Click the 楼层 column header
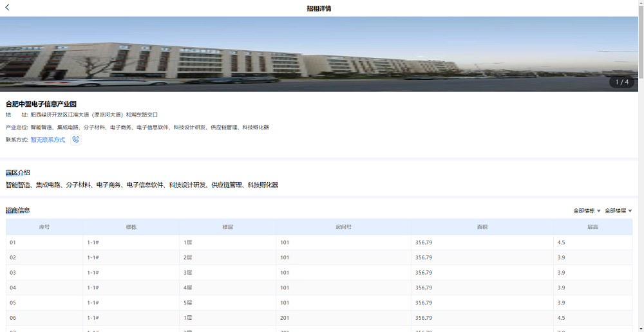 tap(227, 227)
